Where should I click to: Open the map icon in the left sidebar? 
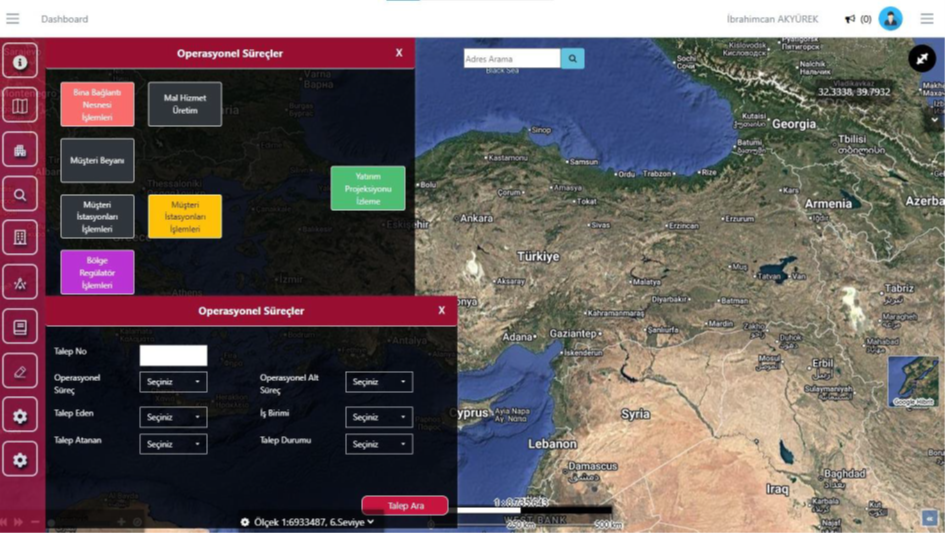pyautogui.click(x=19, y=106)
